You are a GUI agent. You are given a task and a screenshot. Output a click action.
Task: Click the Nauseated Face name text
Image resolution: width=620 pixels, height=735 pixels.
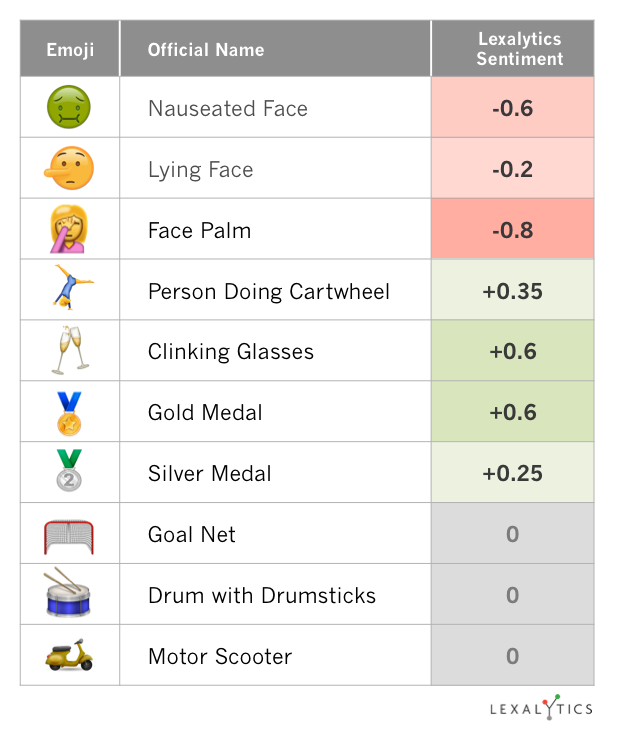coord(228,108)
